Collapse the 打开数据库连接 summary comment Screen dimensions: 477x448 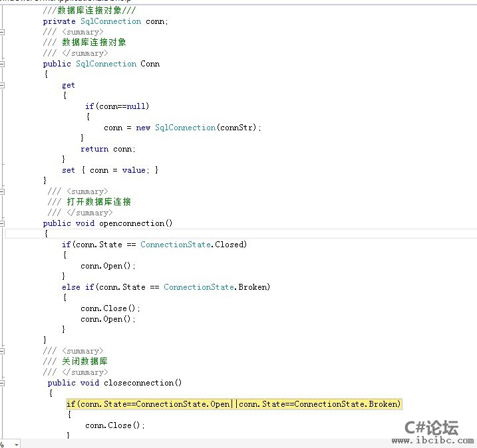[x=3, y=191]
